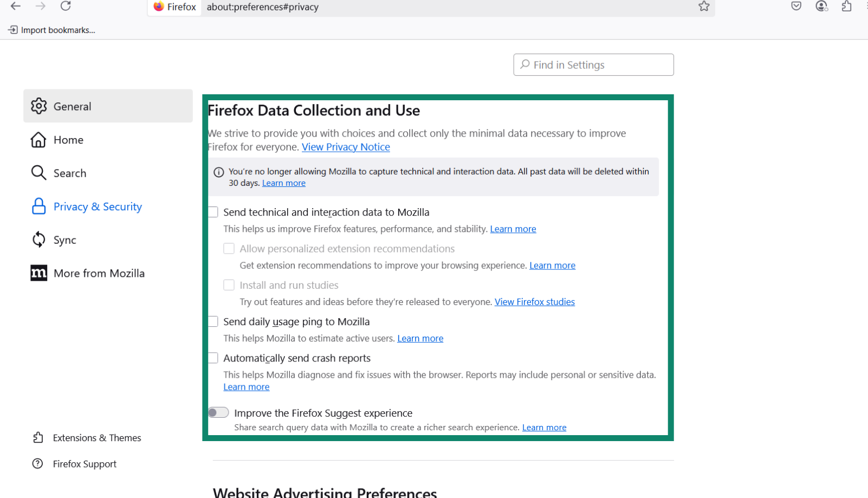Toggle Improve the Firefox Suggest experience
This screenshot has height=498, width=868.
218,412
